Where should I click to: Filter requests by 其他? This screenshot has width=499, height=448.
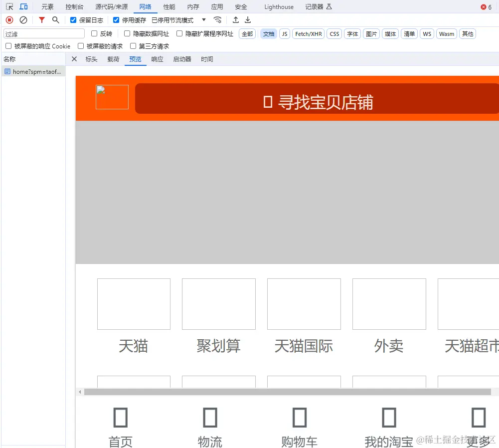468,34
